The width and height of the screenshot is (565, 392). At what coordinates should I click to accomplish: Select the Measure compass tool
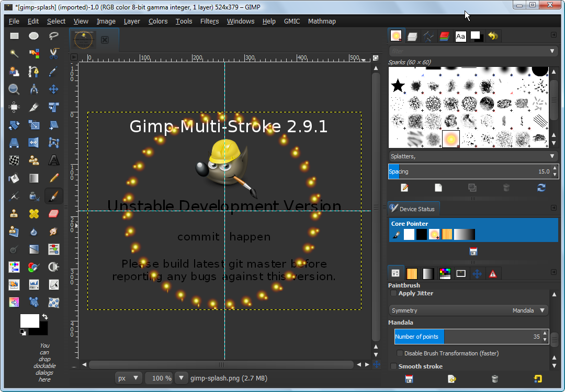coord(34,89)
